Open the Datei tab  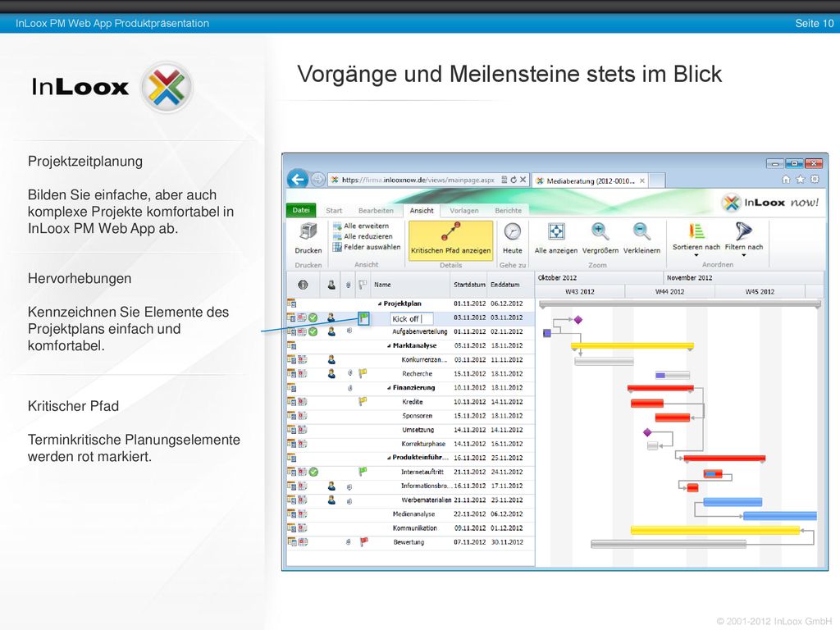pos(301,210)
